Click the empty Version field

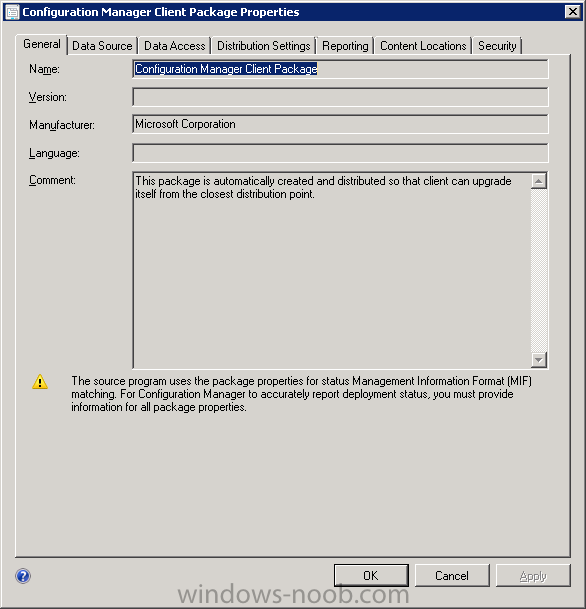tap(340, 97)
